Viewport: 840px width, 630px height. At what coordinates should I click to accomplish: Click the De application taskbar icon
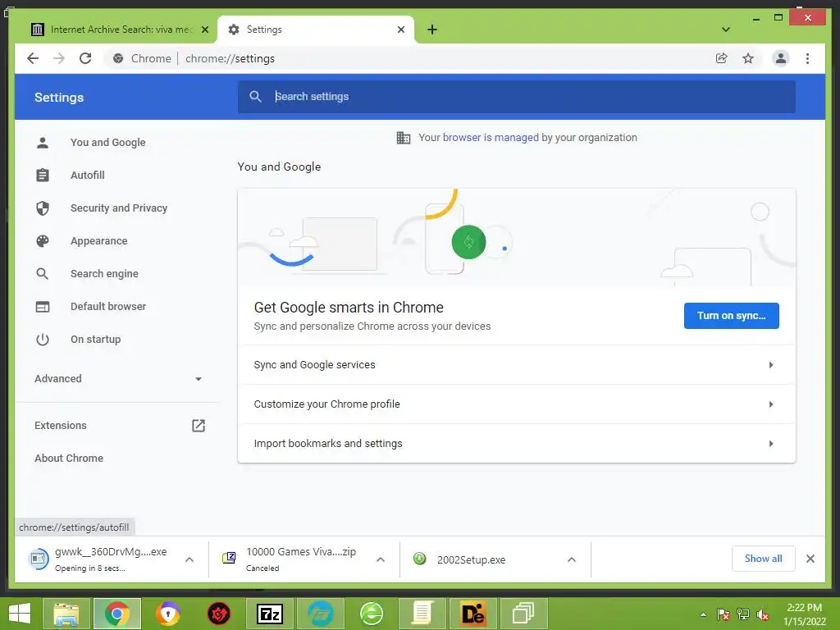473,614
